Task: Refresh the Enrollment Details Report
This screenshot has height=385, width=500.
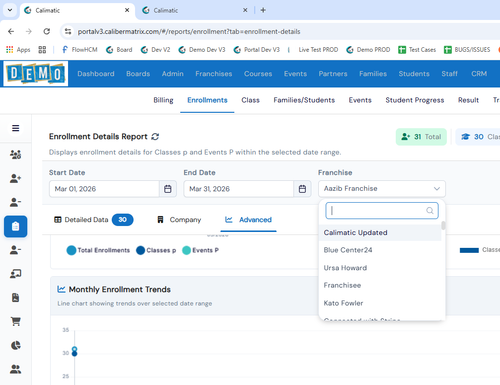Action: pyautogui.click(x=155, y=137)
